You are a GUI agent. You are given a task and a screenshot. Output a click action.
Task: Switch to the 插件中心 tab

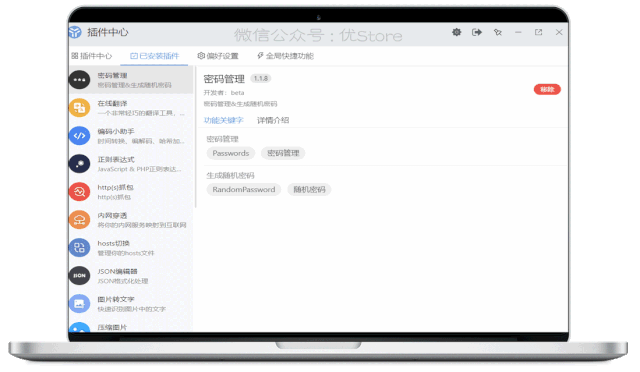[x=92, y=56]
